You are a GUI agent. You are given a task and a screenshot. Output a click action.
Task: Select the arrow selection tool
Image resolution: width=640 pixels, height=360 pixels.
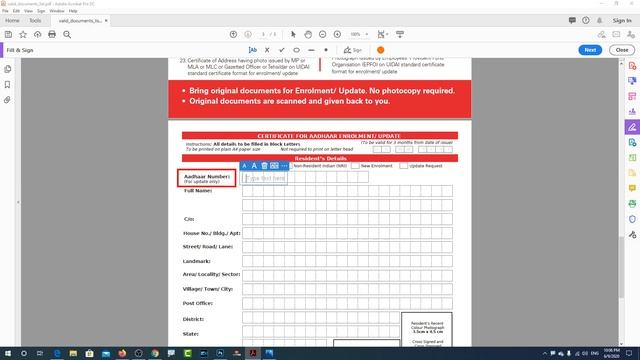pyautogui.click(x=293, y=34)
